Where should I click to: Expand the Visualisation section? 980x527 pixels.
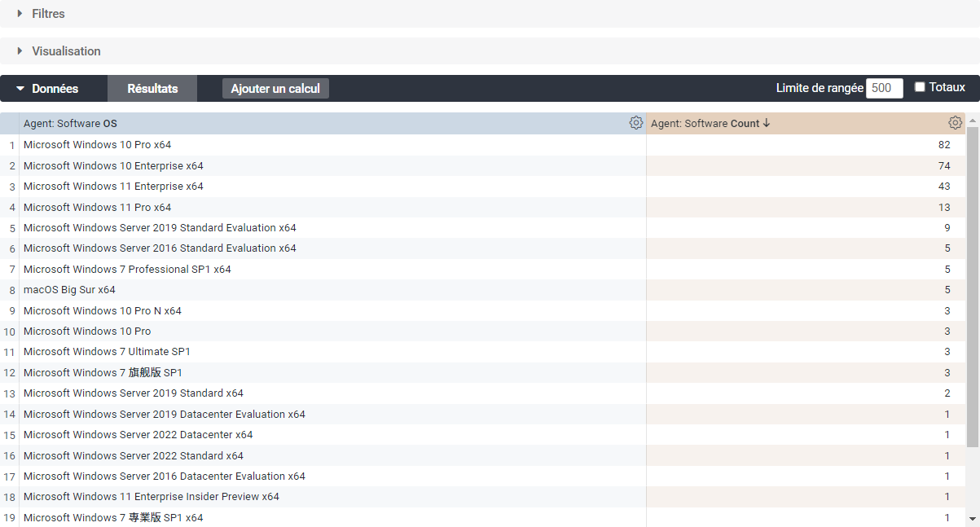click(59, 51)
